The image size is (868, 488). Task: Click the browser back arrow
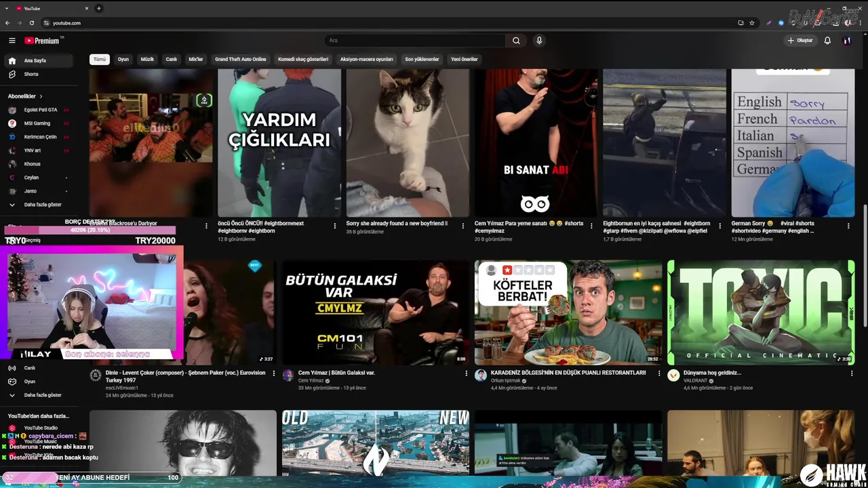click(x=7, y=23)
